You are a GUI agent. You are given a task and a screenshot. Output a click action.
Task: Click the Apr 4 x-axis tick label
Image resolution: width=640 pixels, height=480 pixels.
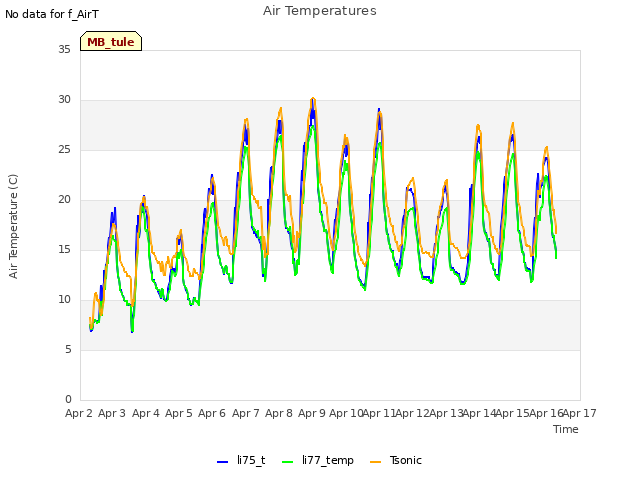point(145,413)
